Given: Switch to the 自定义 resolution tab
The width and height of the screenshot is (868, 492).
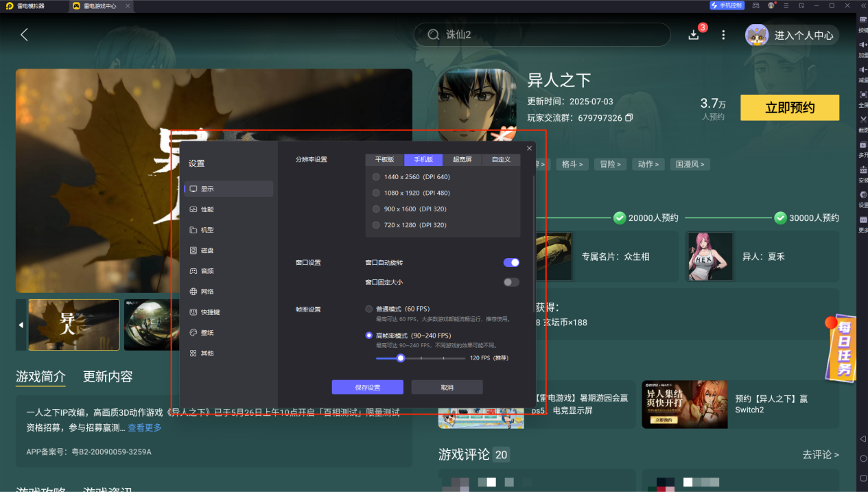Looking at the screenshot, I should [501, 160].
